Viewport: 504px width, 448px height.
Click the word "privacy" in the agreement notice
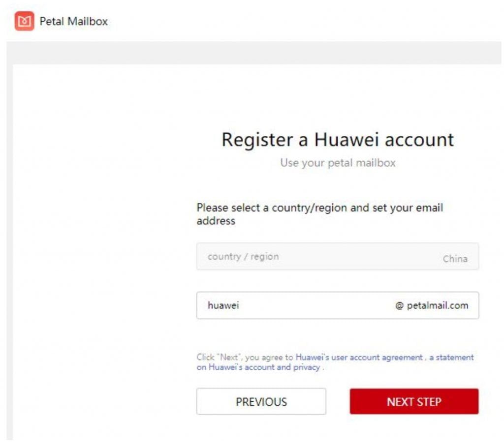[x=307, y=367]
